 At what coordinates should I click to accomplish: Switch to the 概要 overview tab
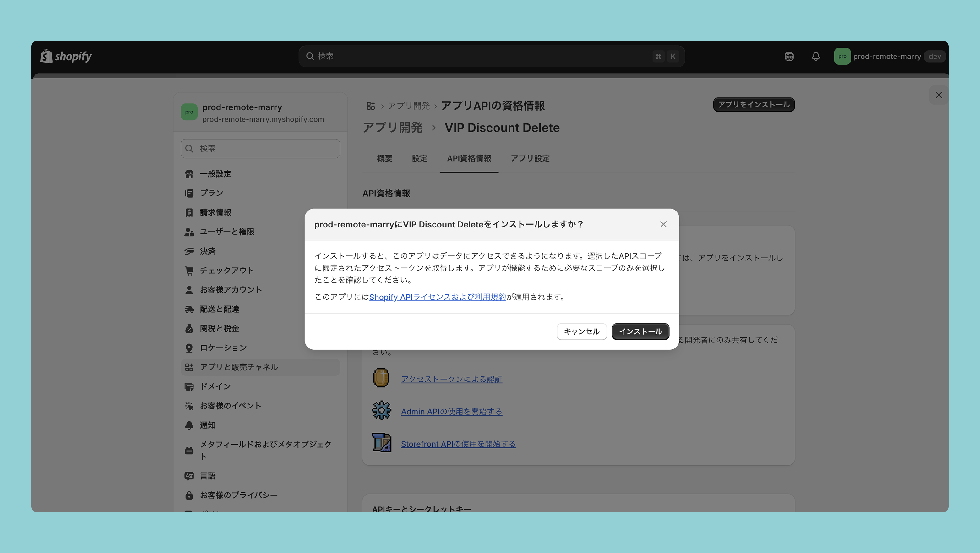384,158
